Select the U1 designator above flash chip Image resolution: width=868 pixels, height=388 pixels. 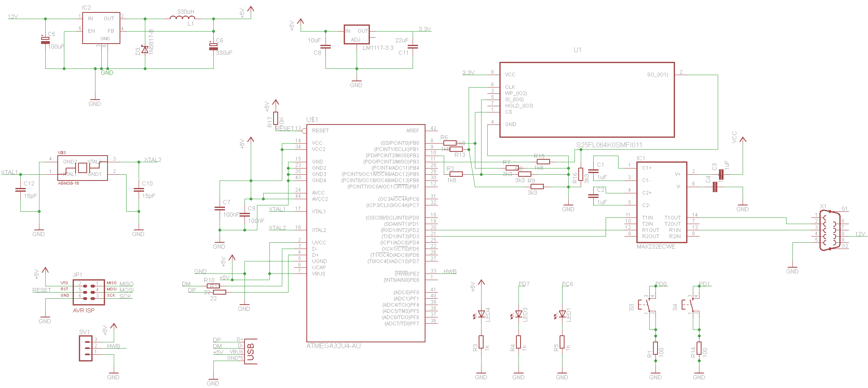pyautogui.click(x=577, y=50)
